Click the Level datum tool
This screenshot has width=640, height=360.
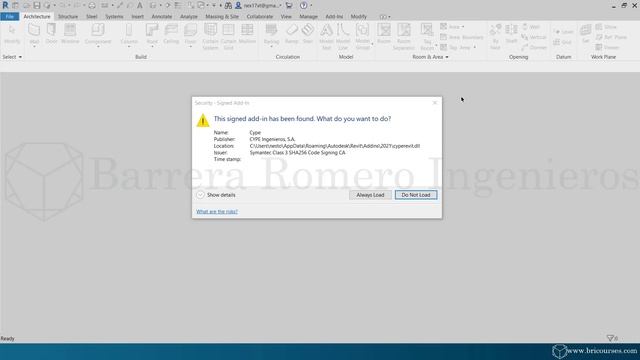pos(563,32)
